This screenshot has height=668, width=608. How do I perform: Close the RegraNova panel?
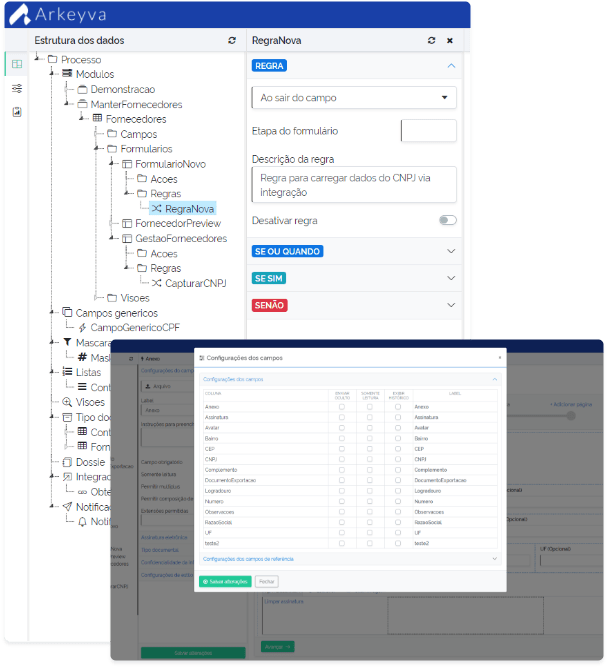tap(450, 40)
